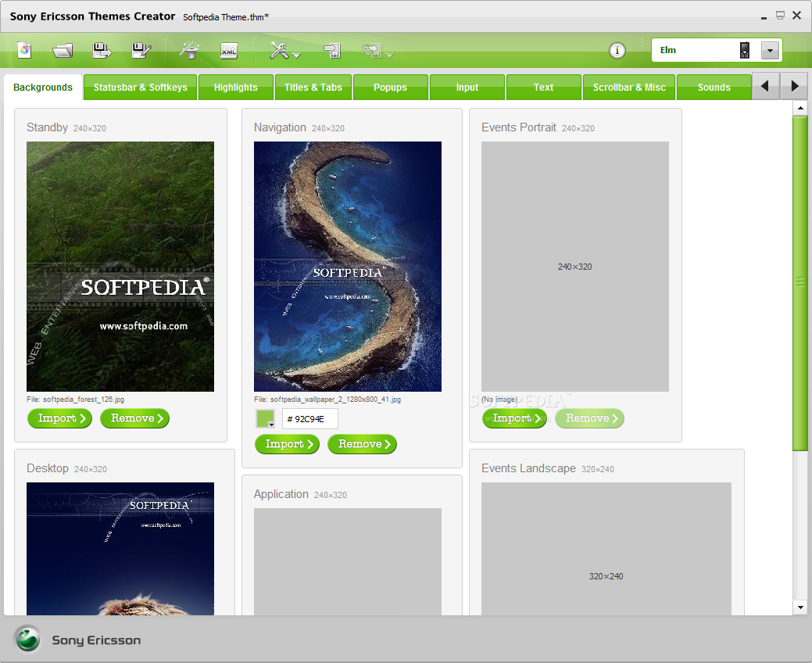Open an existing theme folder icon
Image resolution: width=812 pixels, height=663 pixels.
coord(63,51)
